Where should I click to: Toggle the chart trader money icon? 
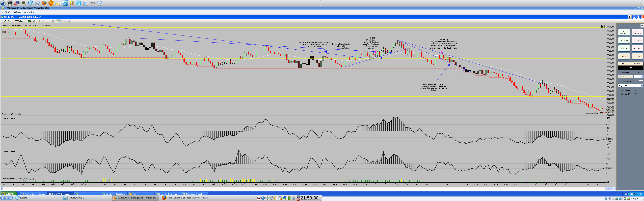pyautogui.click(x=58, y=21)
